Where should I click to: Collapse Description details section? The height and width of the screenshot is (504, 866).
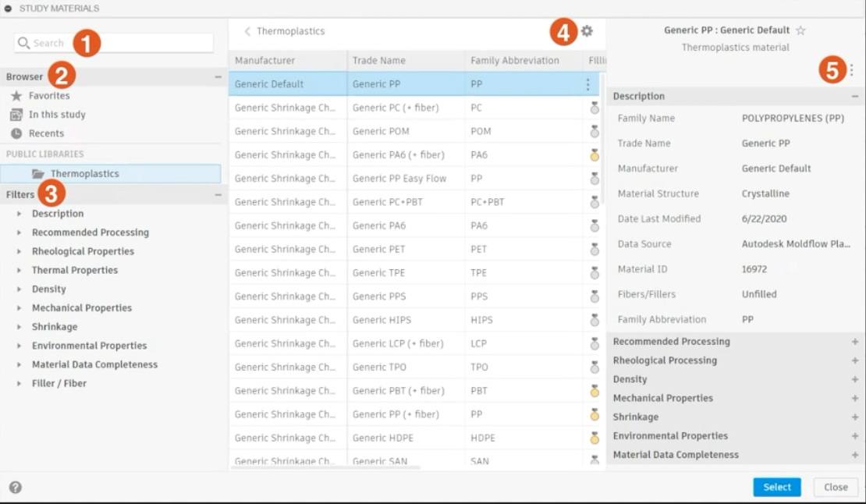(x=855, y=96)
